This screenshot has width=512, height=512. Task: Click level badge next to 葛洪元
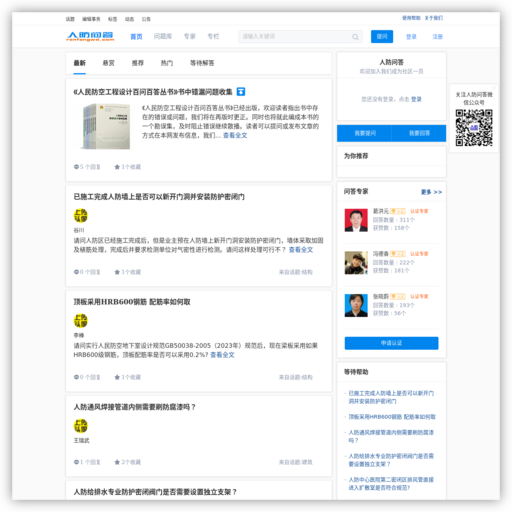point(398,211)
